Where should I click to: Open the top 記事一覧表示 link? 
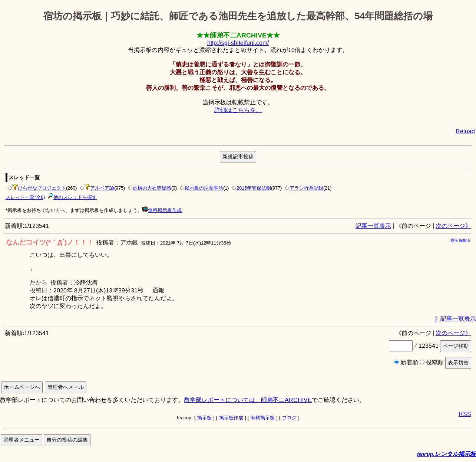(x=373, y=226)
